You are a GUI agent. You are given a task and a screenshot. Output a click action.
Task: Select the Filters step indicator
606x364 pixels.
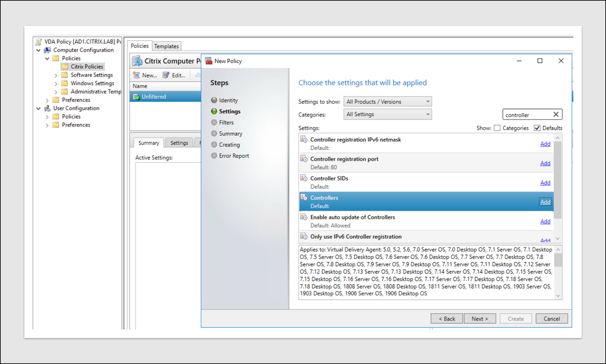pos(214,123)
